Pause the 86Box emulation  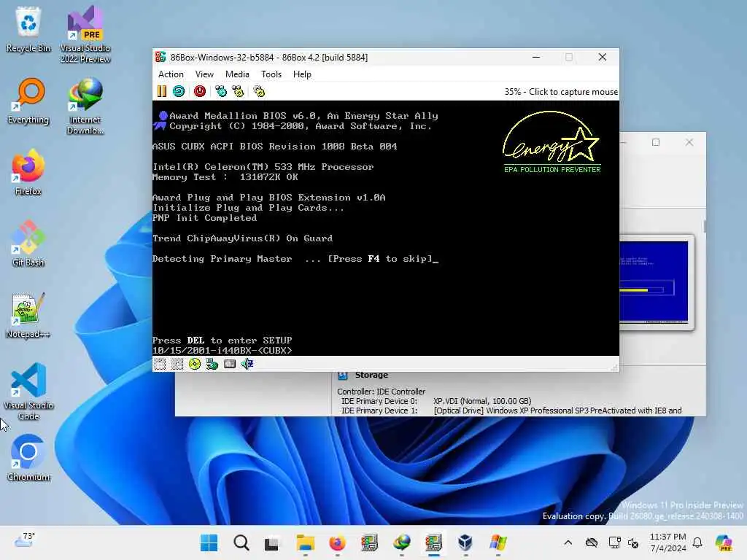tap(162, 91)
